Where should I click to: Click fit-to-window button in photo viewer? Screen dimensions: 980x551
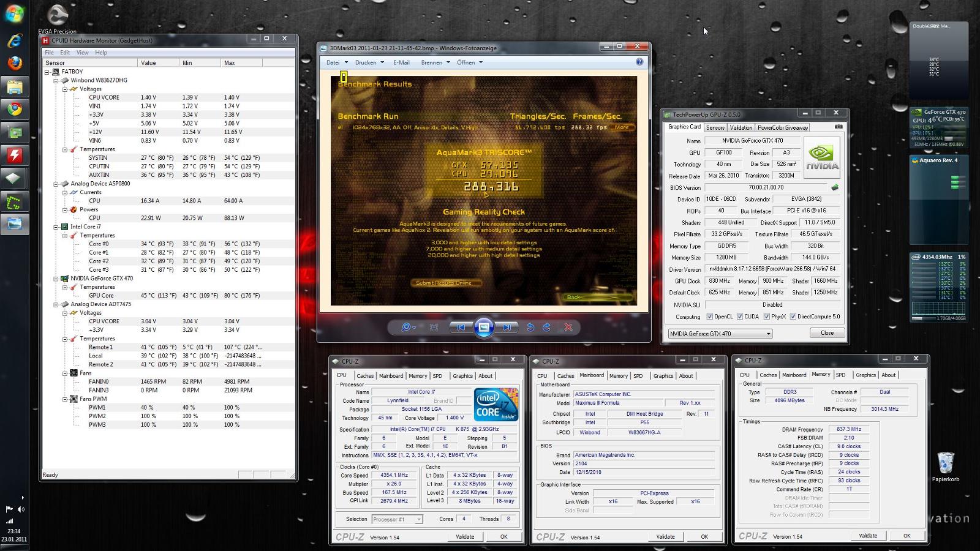434,328
